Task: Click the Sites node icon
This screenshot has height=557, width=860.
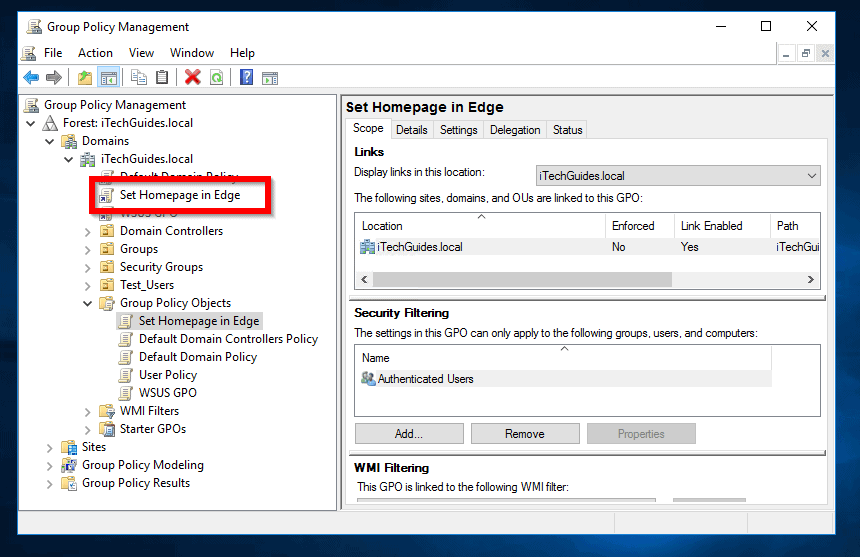Action: (x=69, y=447)
